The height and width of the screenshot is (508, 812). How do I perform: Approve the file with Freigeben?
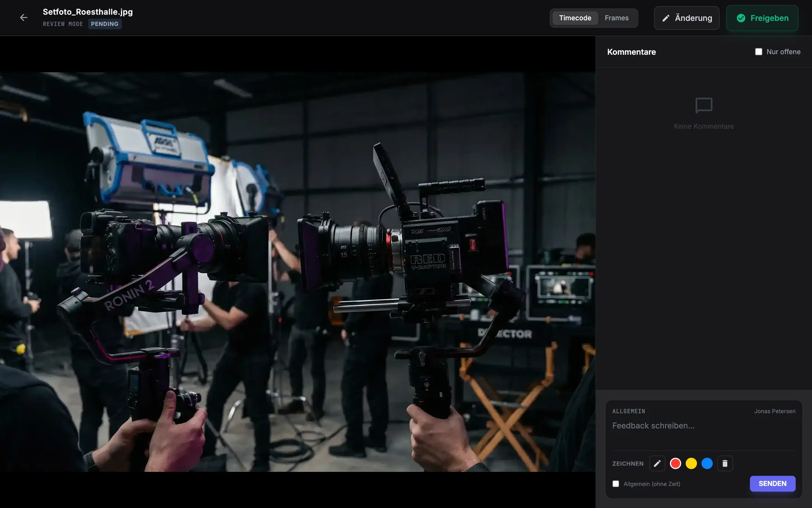click(762, 18)
